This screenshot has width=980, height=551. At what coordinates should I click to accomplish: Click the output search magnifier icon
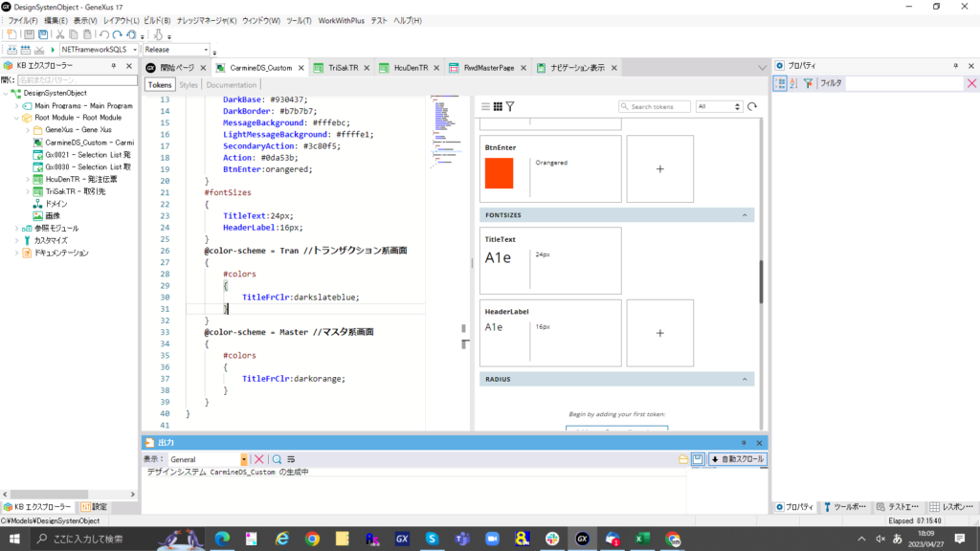coord(277,459)
